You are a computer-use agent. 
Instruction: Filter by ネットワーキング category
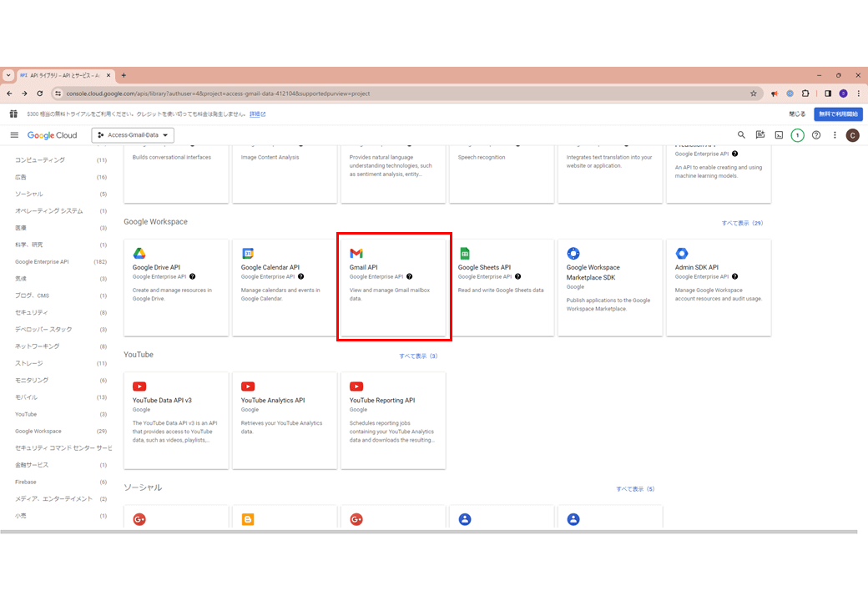37,346
